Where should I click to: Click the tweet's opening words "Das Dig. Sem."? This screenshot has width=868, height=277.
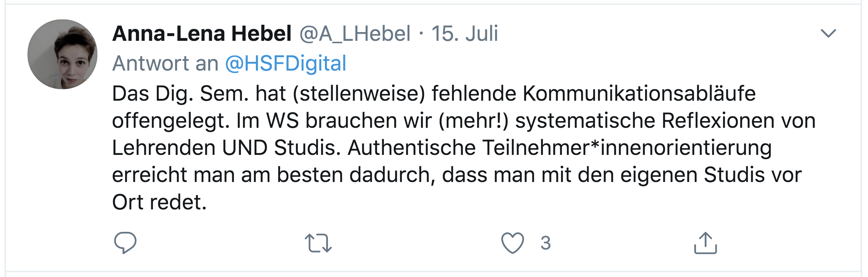[x=180, y=93]
